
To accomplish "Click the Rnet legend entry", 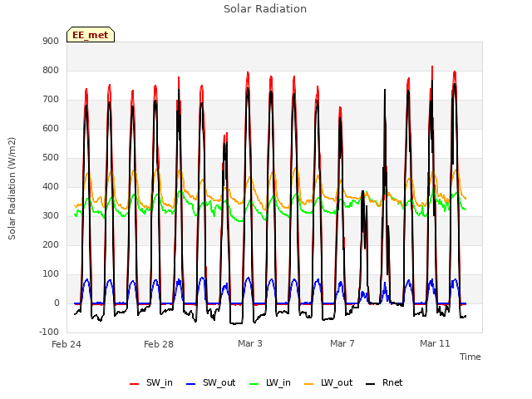I will pos(384,382).
